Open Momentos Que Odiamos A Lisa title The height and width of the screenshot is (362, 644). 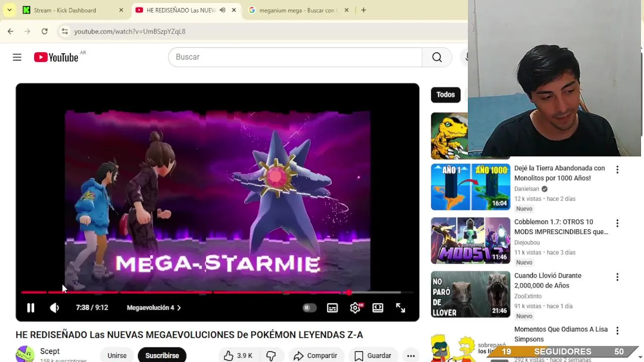pos(561,334)
